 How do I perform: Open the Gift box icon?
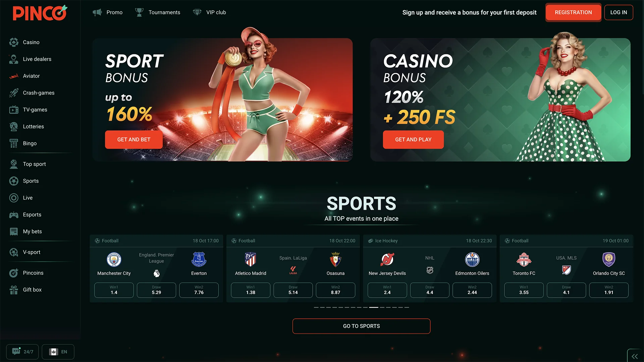[x=14, y=290]
